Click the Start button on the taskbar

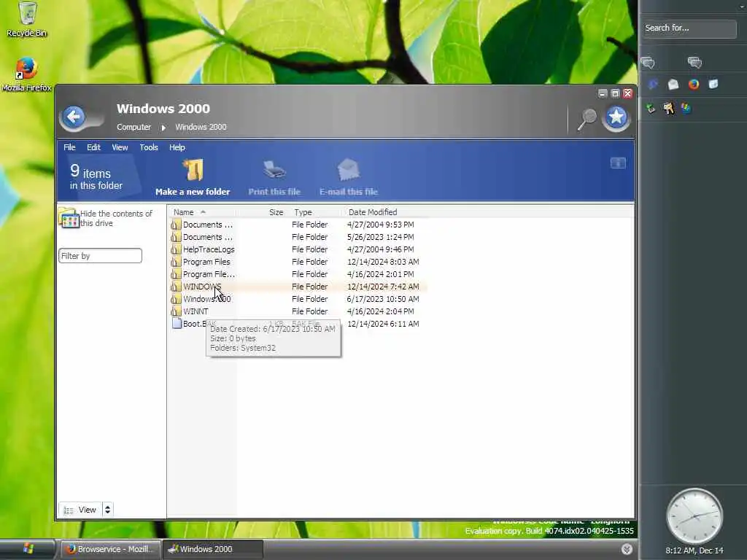click(x=28, y=549)
